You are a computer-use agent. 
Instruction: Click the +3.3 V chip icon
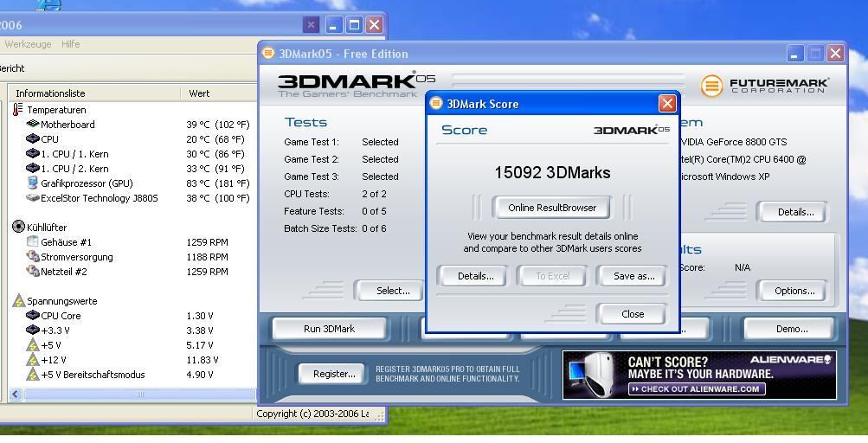[x=33, y=330]
